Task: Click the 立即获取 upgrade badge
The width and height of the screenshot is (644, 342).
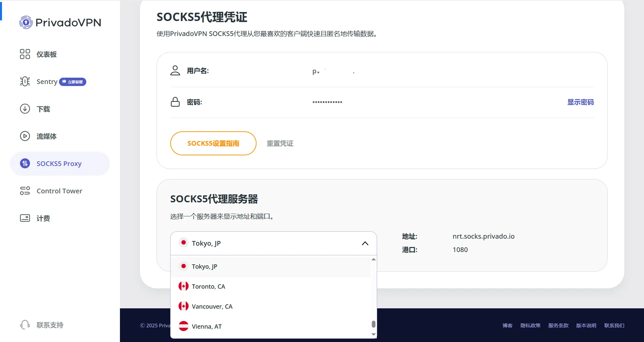Action: coord(73,82)
